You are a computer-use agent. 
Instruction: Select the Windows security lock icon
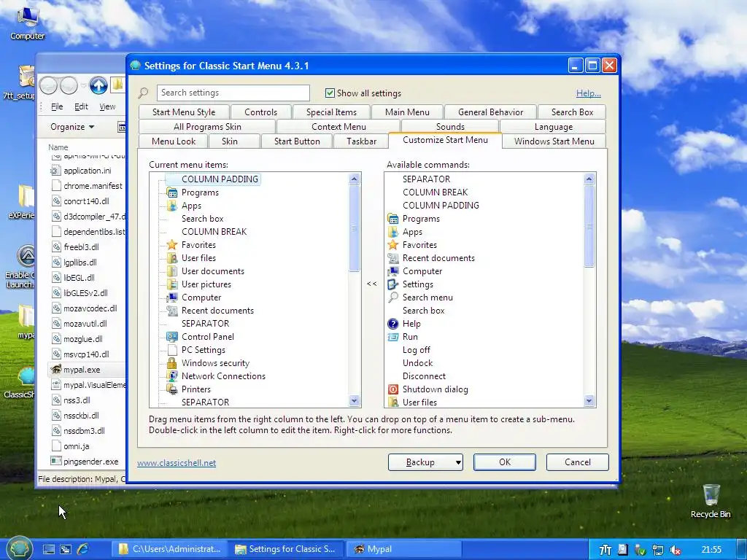[172, 363]
